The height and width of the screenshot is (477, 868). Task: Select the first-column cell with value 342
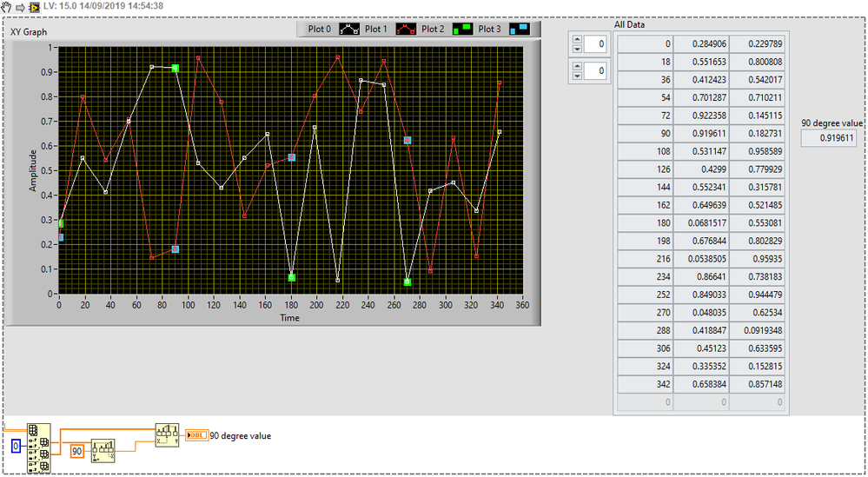[645, 384]
